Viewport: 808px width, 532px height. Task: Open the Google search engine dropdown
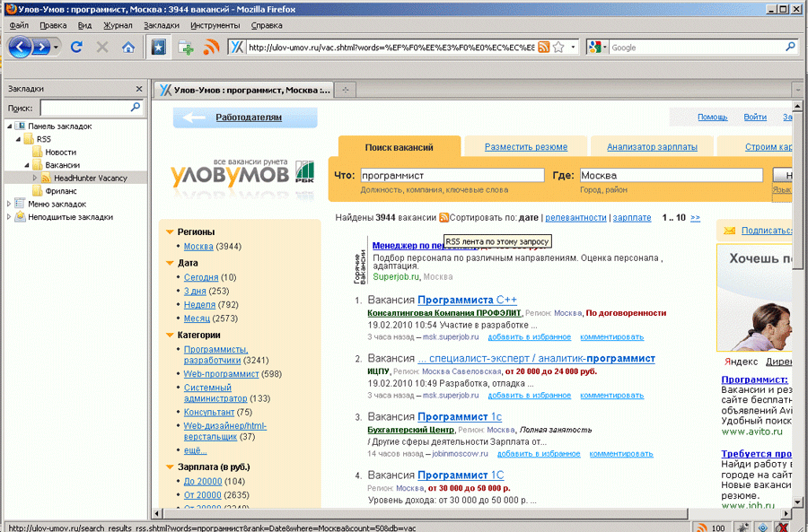pos(598,48)
